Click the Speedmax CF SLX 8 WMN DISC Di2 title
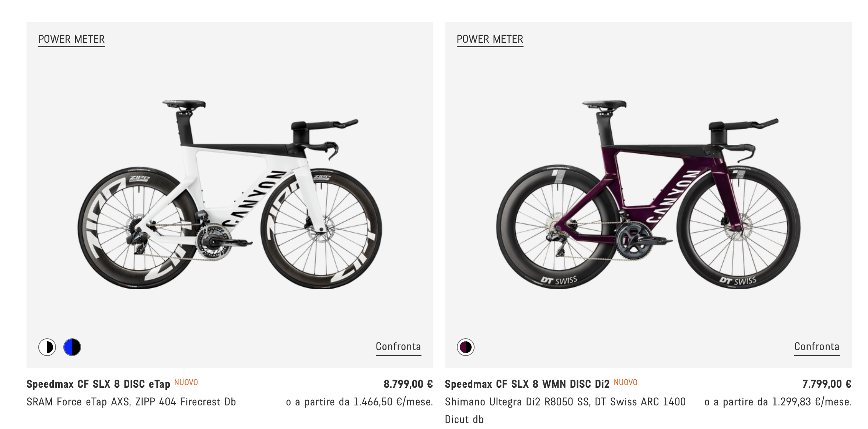The height and width of the screenshot is (429, 868). coord(527,384)
